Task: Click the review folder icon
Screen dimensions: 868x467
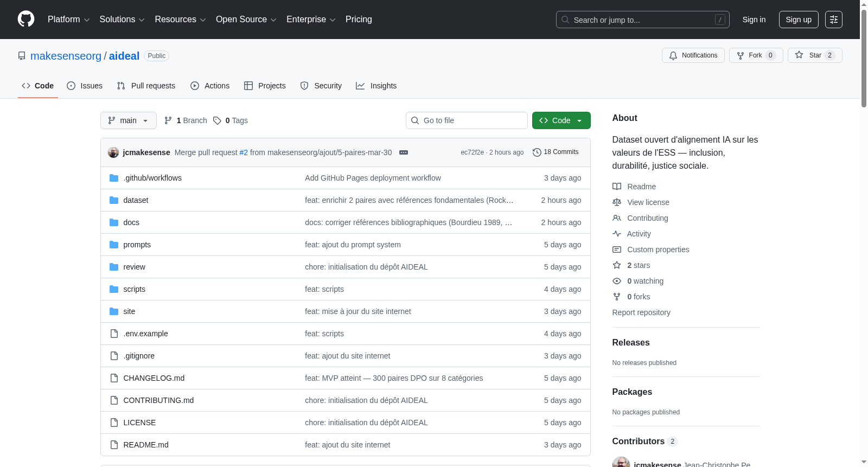Action: (x=114, y=267)
